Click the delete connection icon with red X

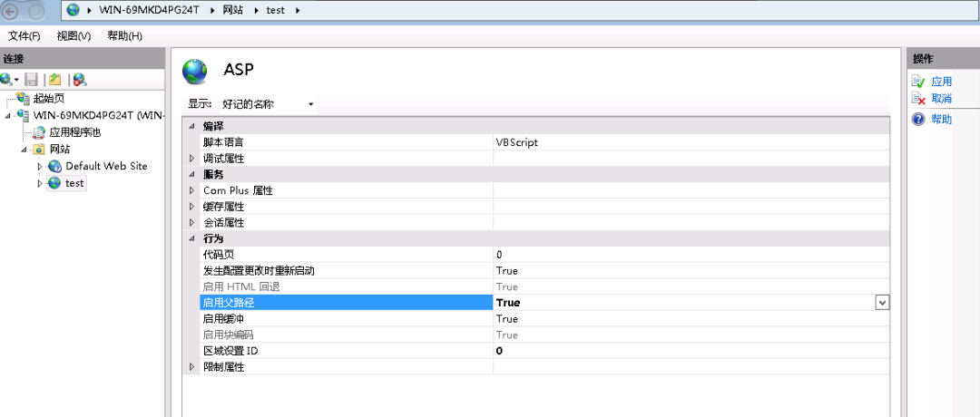pos(79,79)
